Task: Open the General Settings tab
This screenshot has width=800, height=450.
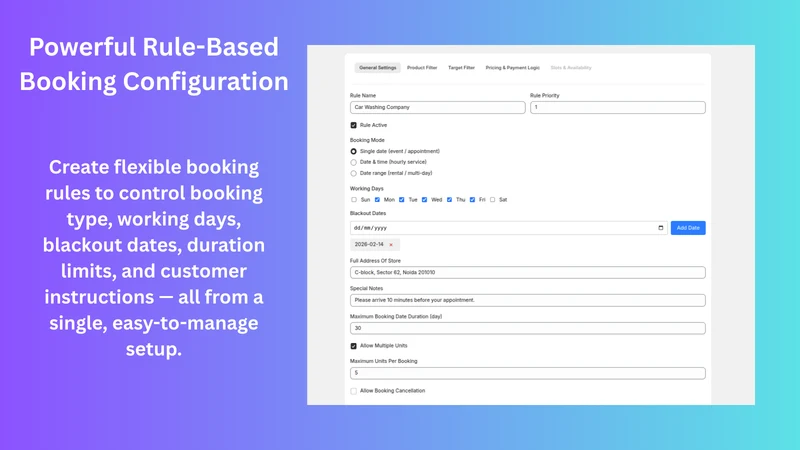Action: click(378, 68)
